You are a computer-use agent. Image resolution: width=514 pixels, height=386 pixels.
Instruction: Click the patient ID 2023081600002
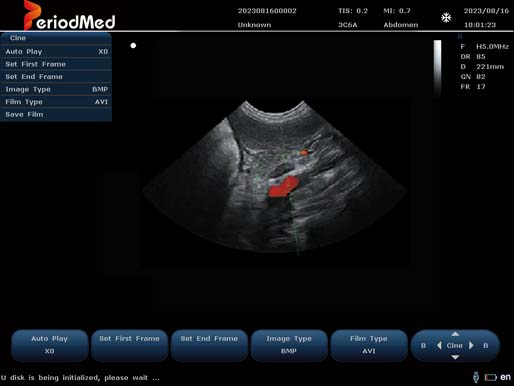pos(267,11)
